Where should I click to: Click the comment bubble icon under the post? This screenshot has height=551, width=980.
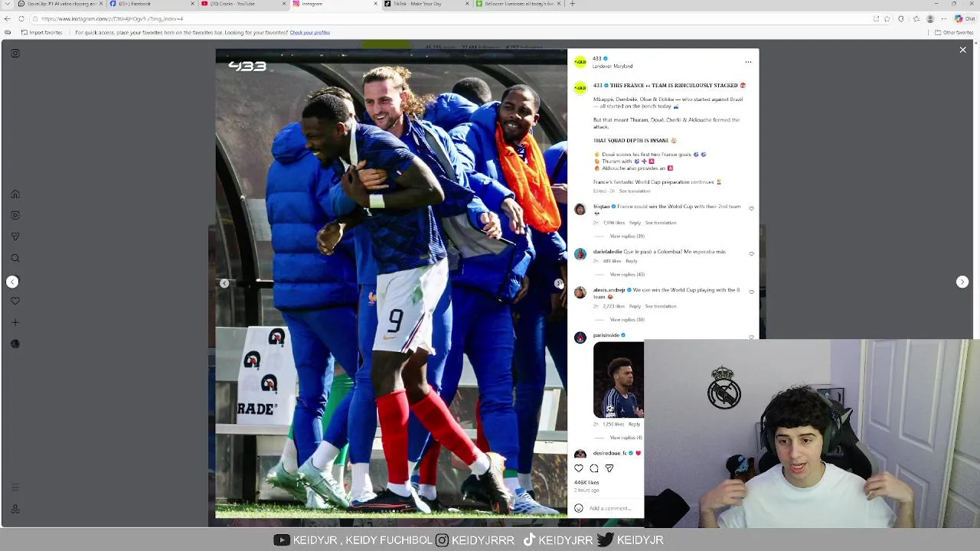pyautogui.click(x=594, y=468)
